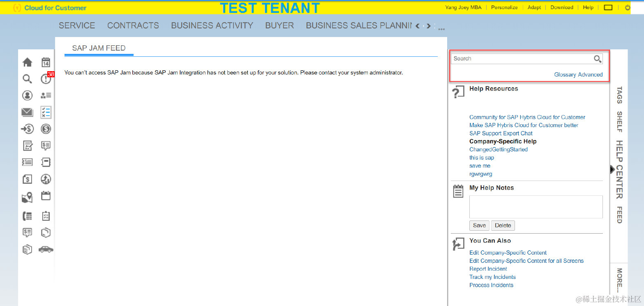This screenshot has width=644, height=306.
Task: Open the upper dollar speech bubble icon
Action: coord(46,146)
